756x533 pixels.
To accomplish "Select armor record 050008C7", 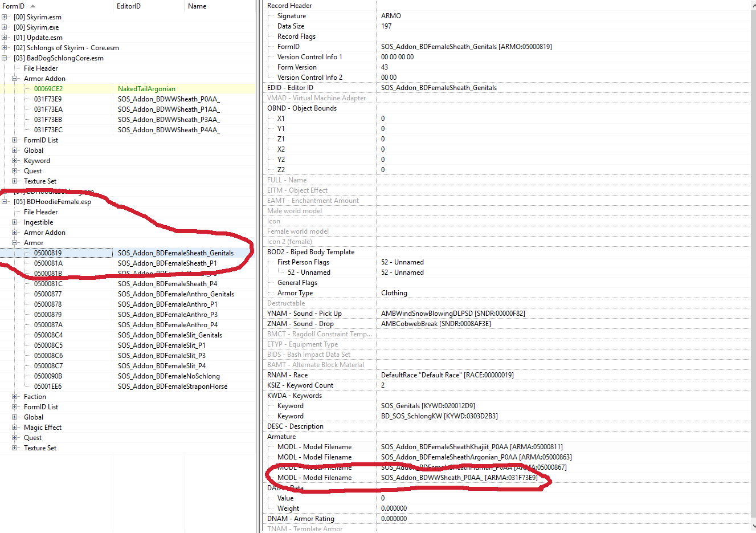I will click(128, 366).
